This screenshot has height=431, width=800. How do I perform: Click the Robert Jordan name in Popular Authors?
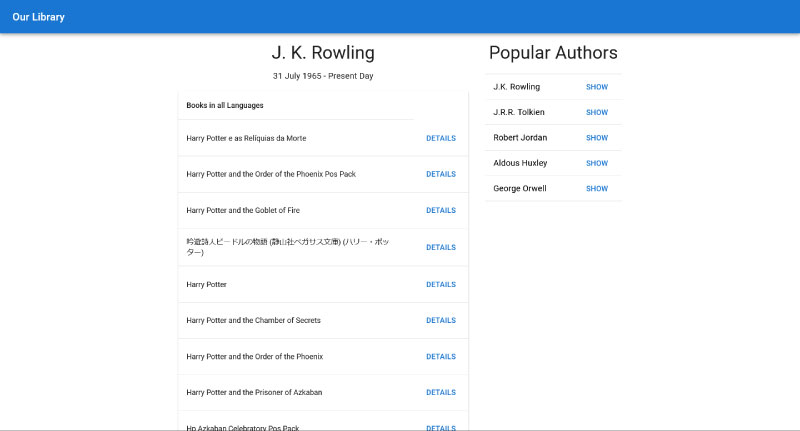(520, 138)
